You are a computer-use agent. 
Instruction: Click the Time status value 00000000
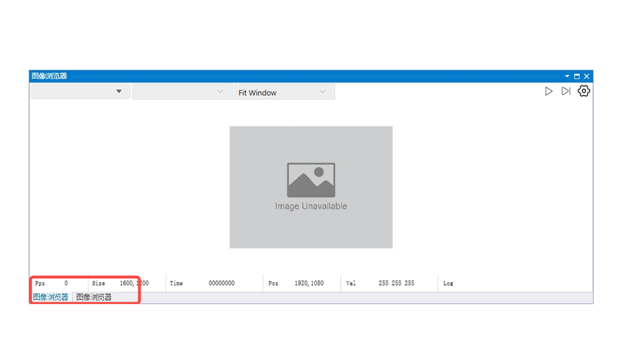[221, 283]
